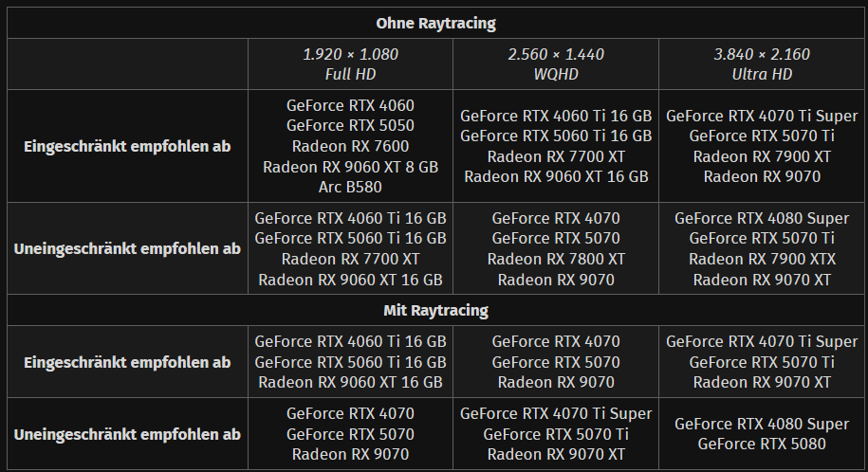The image size is (868, 472).
Task: Click 'Radeon RX 9070' in Ohne Raytracing WQHD
Action: [x=556, y=280]
